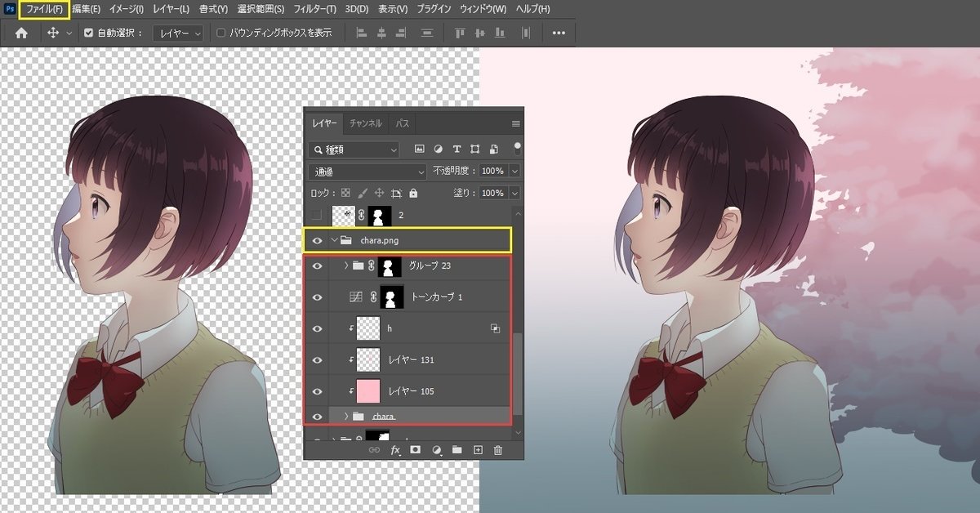Enable バウンディングボックスを表示 checkbox
The height and width of the screenshot is (513, 980).
[x=221, y=33]
